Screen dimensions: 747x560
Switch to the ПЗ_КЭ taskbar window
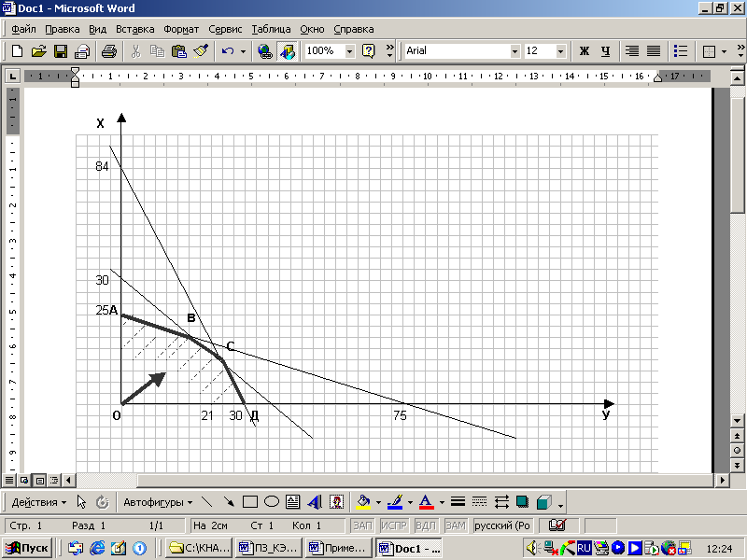[269, 548]
